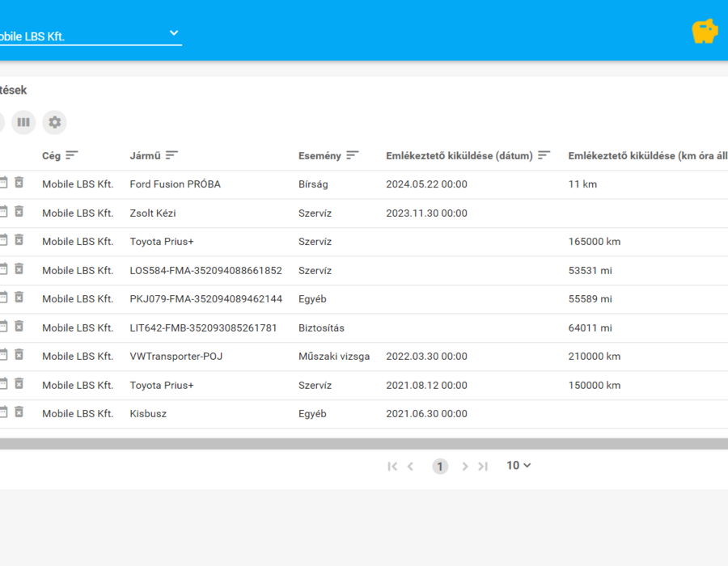Select page 1 in pagination
Image resolution: width=728 pixels, height=566 pixels.
tap(440, 467)
